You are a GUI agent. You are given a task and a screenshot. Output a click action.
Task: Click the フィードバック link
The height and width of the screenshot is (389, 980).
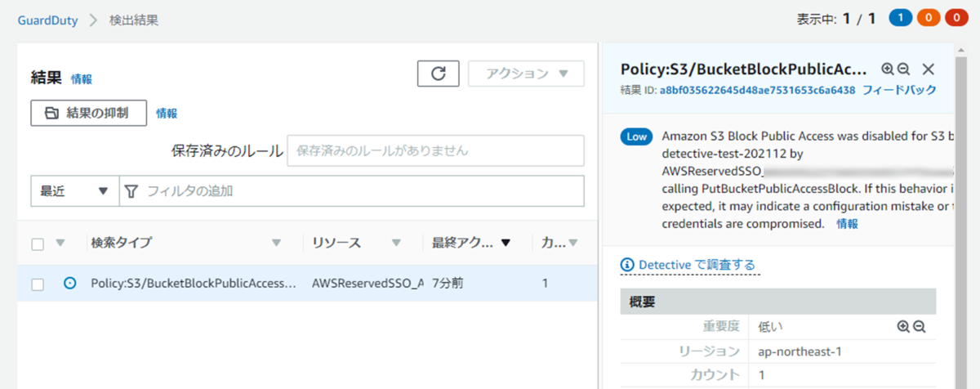coord(899,90)
